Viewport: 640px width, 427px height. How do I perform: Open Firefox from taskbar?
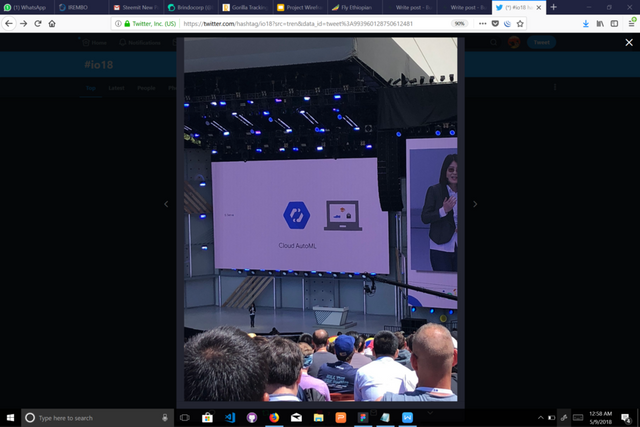click(x=274, y=418)
